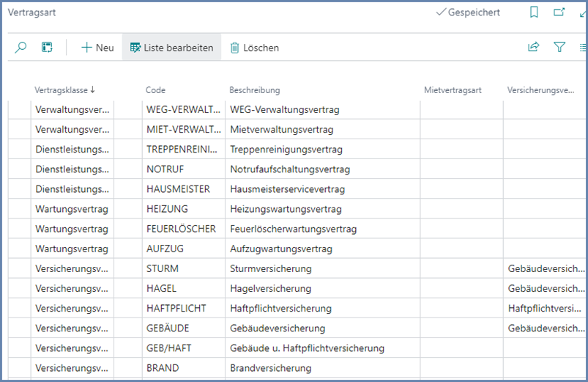Click the layout view icon beside search

pos(47,48)
